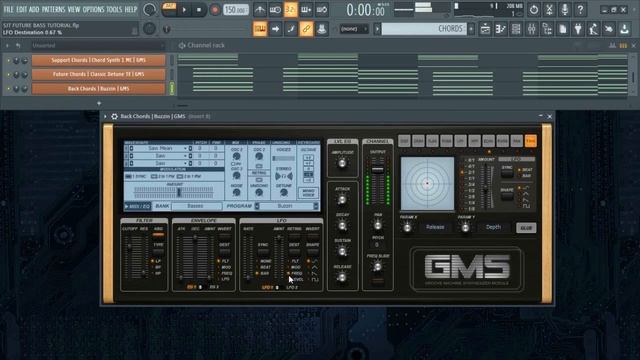Screen dimensions: 640x360
Task: Open the HELP menu
Action: [131, 9]
